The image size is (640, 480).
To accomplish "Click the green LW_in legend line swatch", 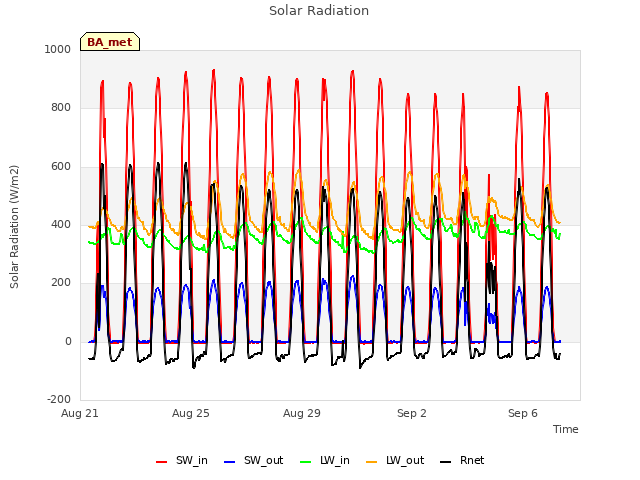I will [x=306, y=462].
